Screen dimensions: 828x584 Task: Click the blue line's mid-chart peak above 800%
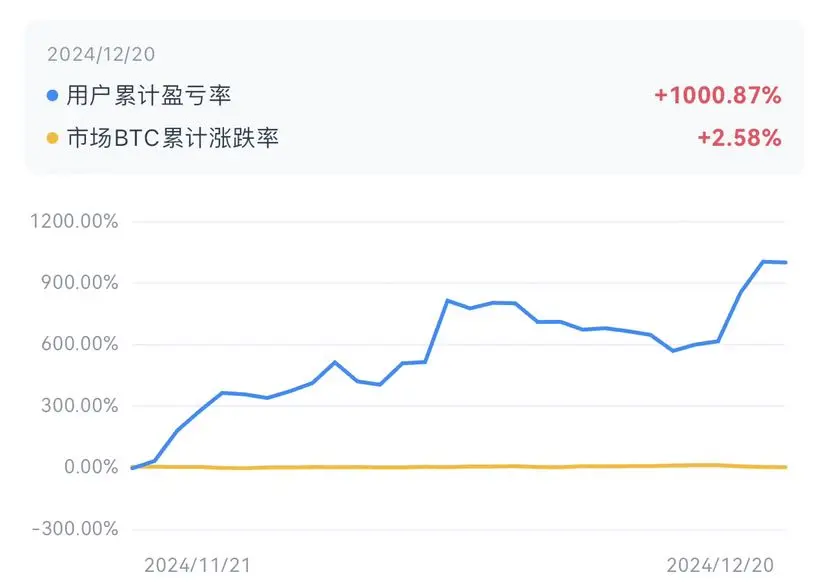click(447, 300)
